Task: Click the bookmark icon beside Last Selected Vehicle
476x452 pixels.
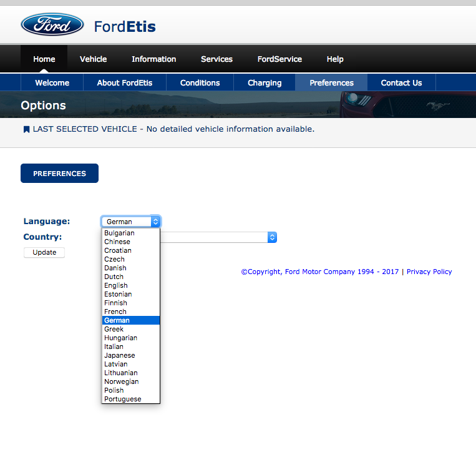Action: (26, 130)
